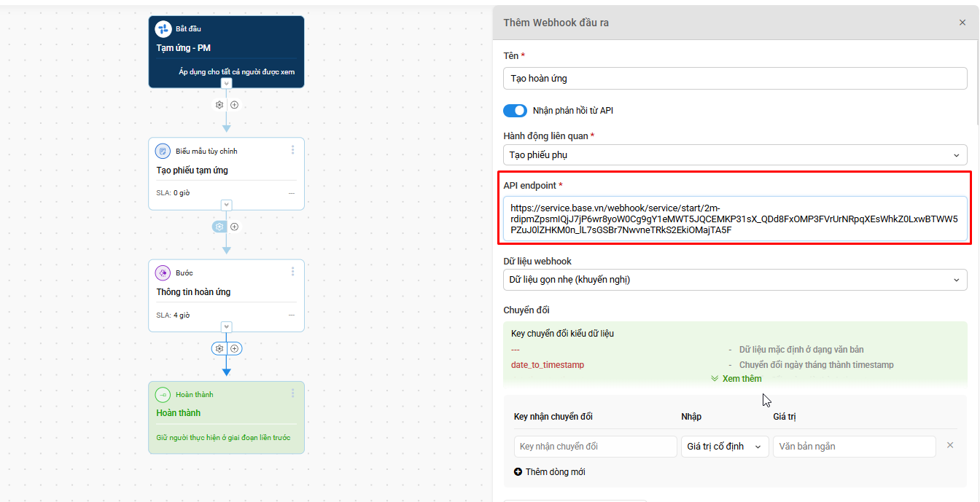
Task: Expand Xem thêm in conversion key list
Action: [x=736, y=379]
